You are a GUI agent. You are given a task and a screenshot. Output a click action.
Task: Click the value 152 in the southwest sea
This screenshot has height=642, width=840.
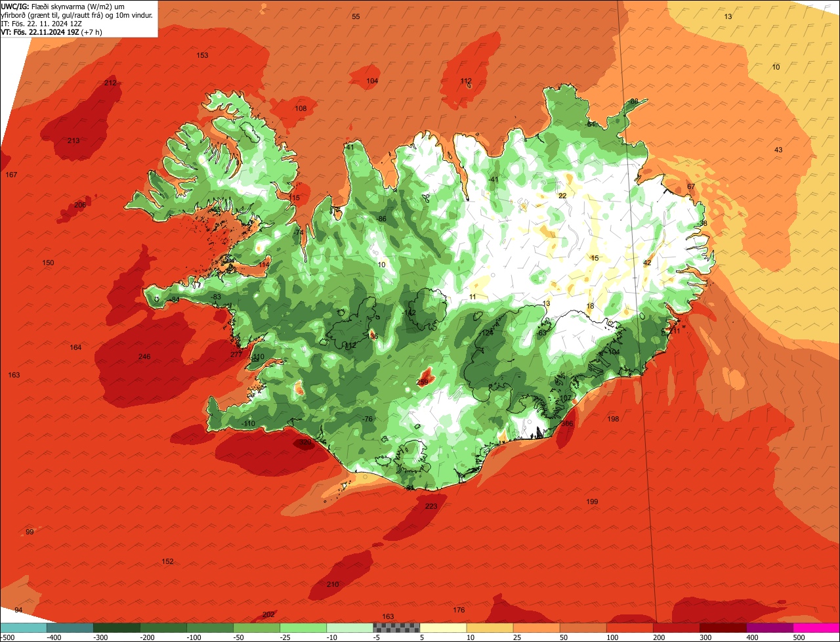click(x=167, y=561)
